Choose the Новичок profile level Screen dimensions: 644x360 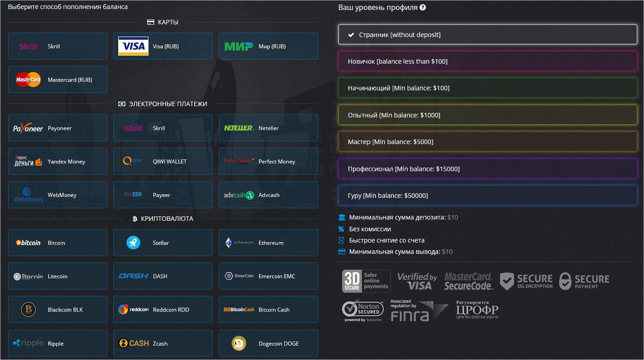487,61
